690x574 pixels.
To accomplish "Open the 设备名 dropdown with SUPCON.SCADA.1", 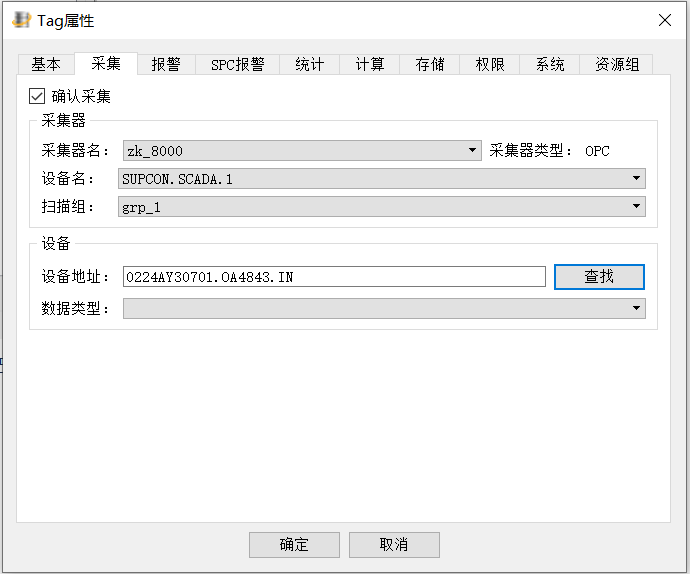I will [x=382, y=178].
